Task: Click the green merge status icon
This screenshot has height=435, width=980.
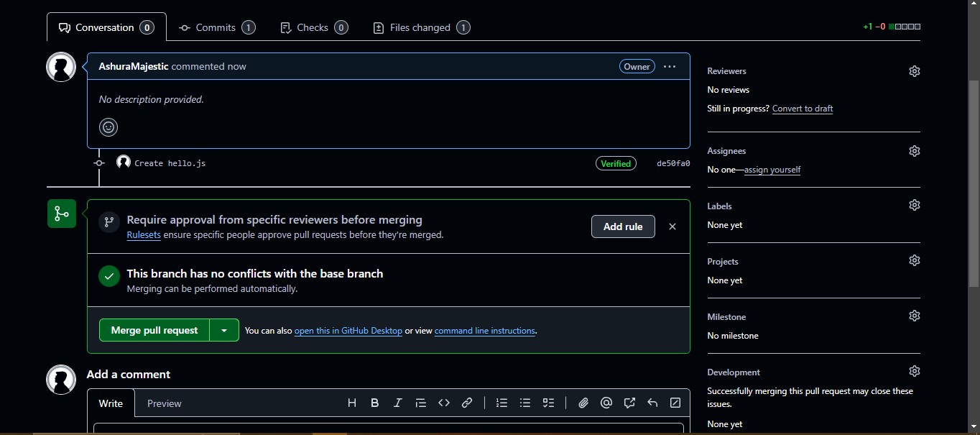Action: click(x=62, y=214)
